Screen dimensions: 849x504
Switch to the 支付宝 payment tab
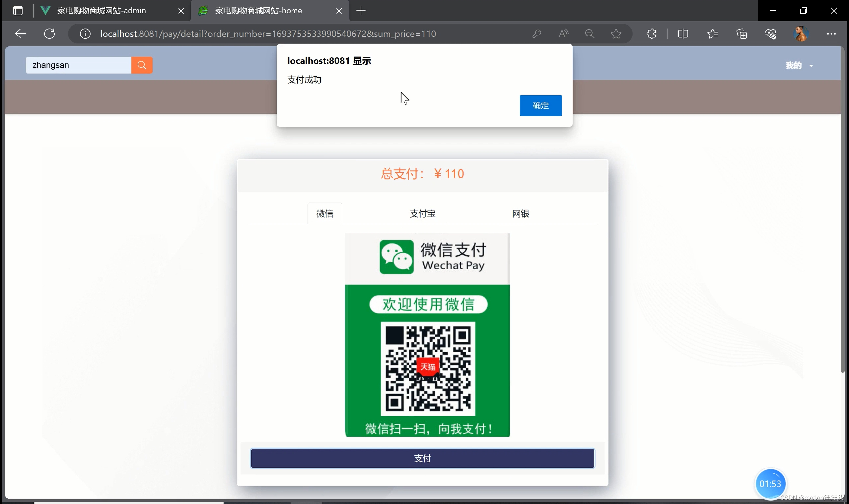(422, 214)
